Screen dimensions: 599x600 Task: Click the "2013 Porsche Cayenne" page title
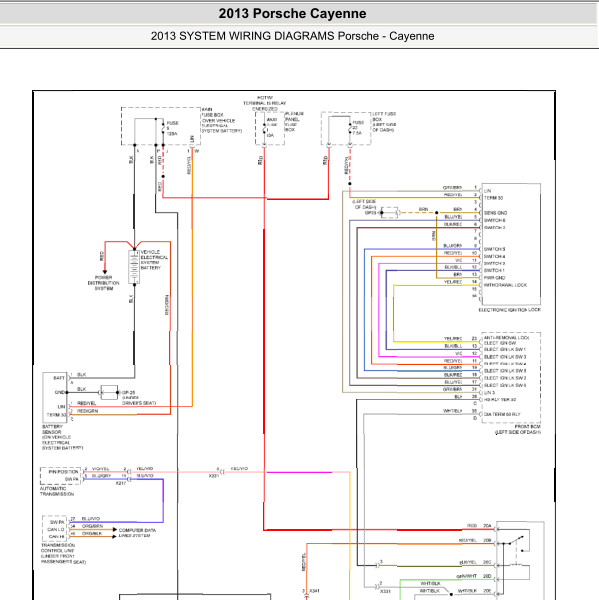click(292, 13)
